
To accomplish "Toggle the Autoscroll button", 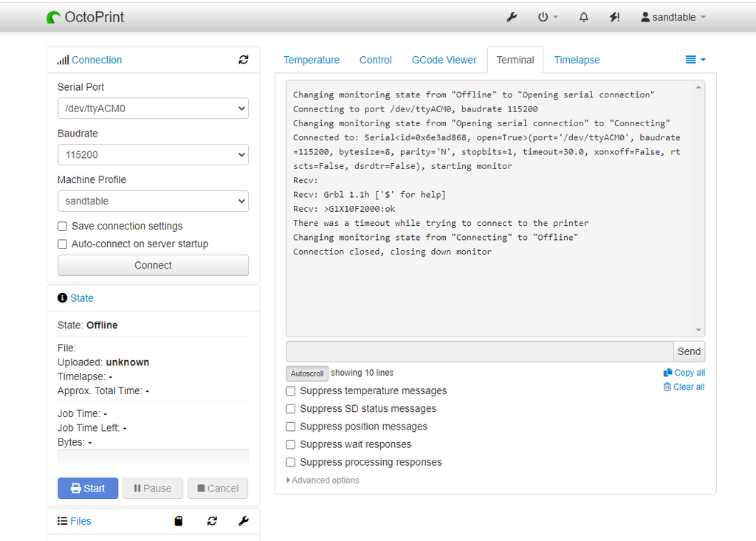I will (x=307, y=373).
